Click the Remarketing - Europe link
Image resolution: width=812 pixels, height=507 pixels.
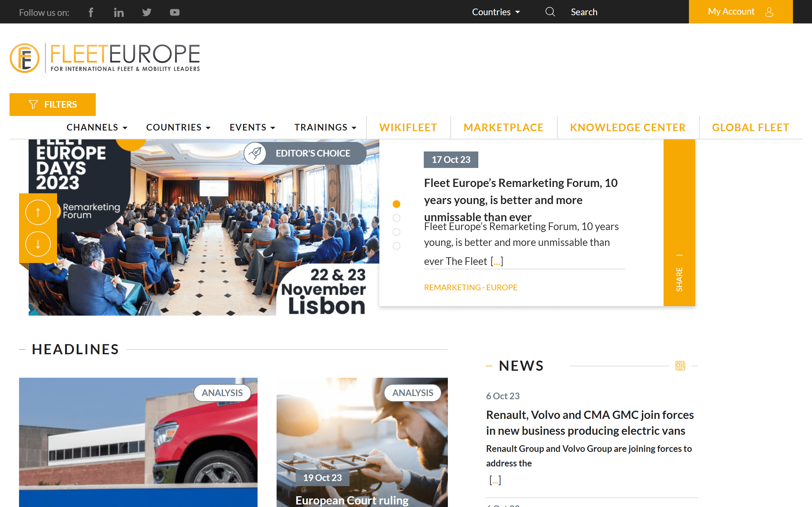470,287
